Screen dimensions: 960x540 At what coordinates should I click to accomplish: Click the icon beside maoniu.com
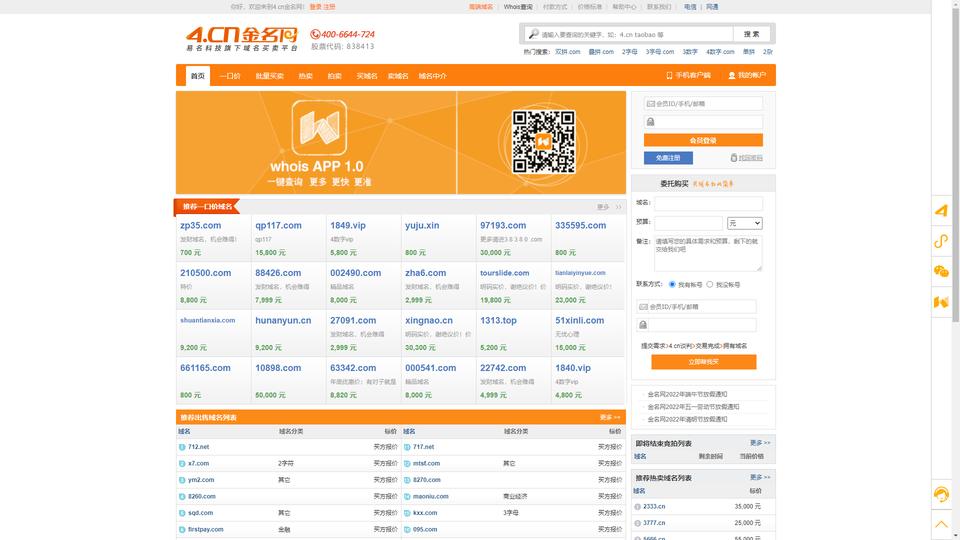point(407,497)
